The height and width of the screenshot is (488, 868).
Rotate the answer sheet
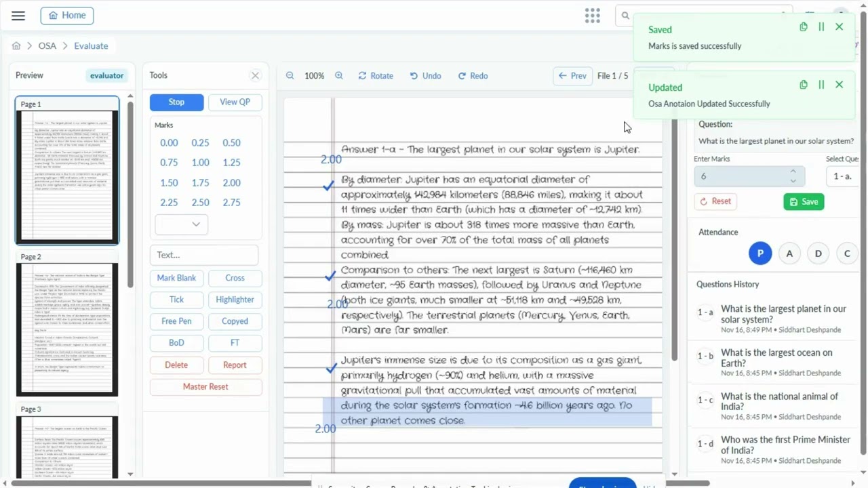click(x=376, y=76)
